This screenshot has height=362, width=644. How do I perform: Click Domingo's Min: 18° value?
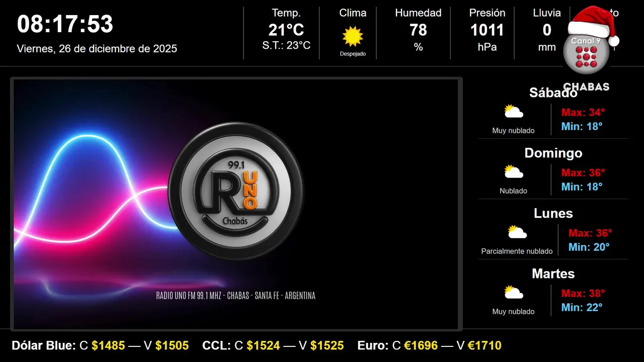(582, 187)
